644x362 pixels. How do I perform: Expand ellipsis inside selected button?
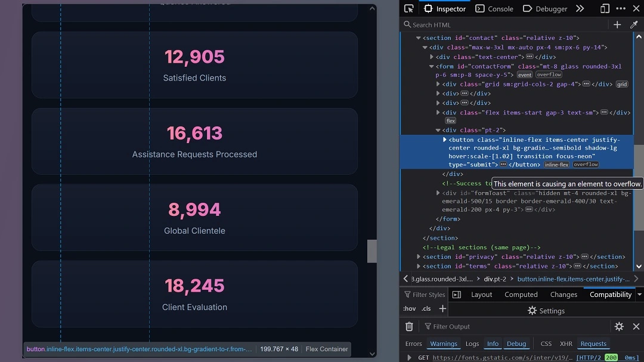click(503, 165)
